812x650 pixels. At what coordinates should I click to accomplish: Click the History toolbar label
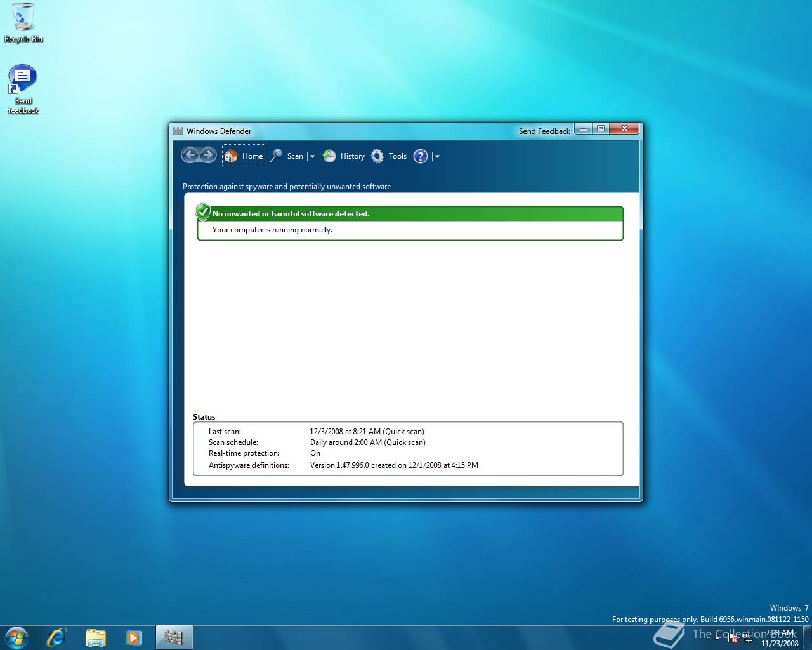pyautogui.click(x=353, y=156)
